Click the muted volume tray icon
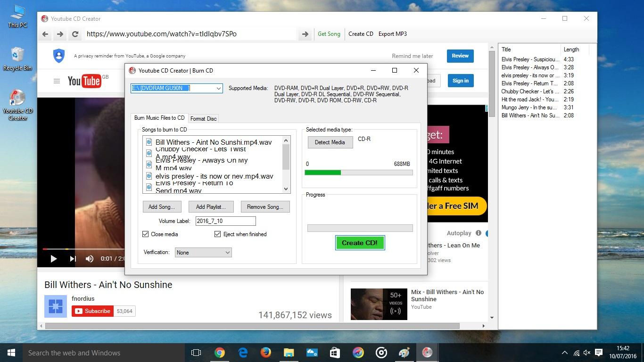This screenshot has width=644, height=362. (587, 353)
